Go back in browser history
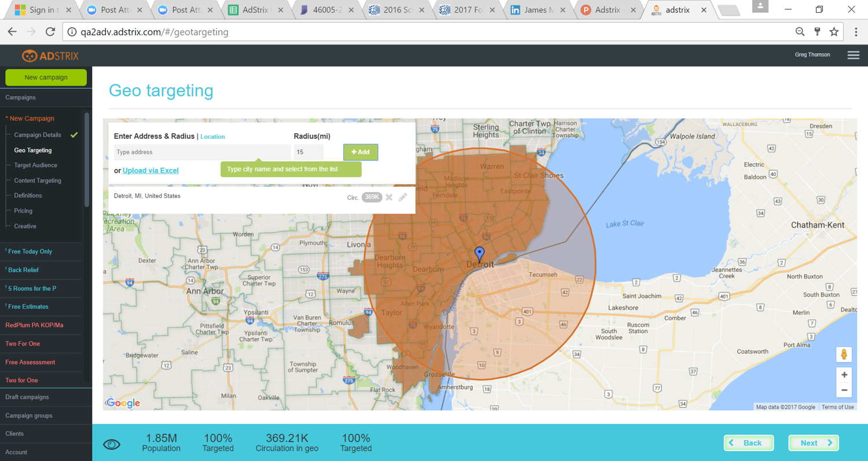This screenshot has height=461, width=868. tap(12, 32)
